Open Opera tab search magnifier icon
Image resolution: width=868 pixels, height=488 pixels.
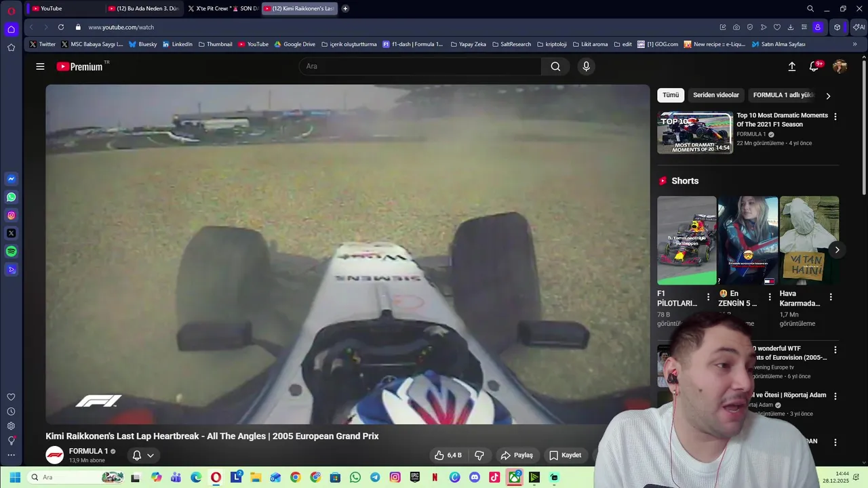point(810,9)
